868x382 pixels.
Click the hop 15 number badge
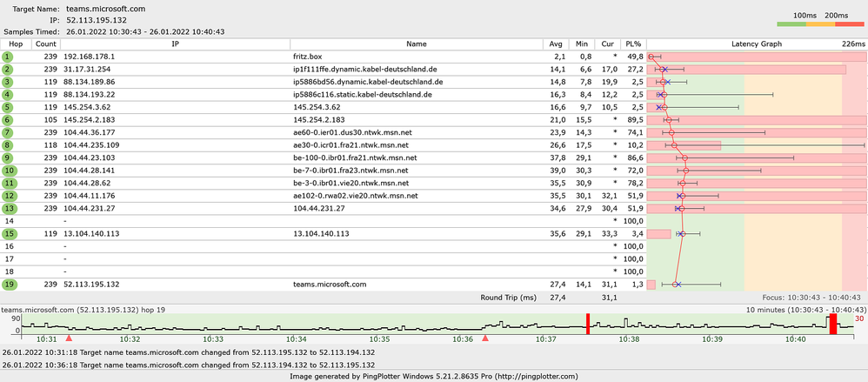point(9,233)
